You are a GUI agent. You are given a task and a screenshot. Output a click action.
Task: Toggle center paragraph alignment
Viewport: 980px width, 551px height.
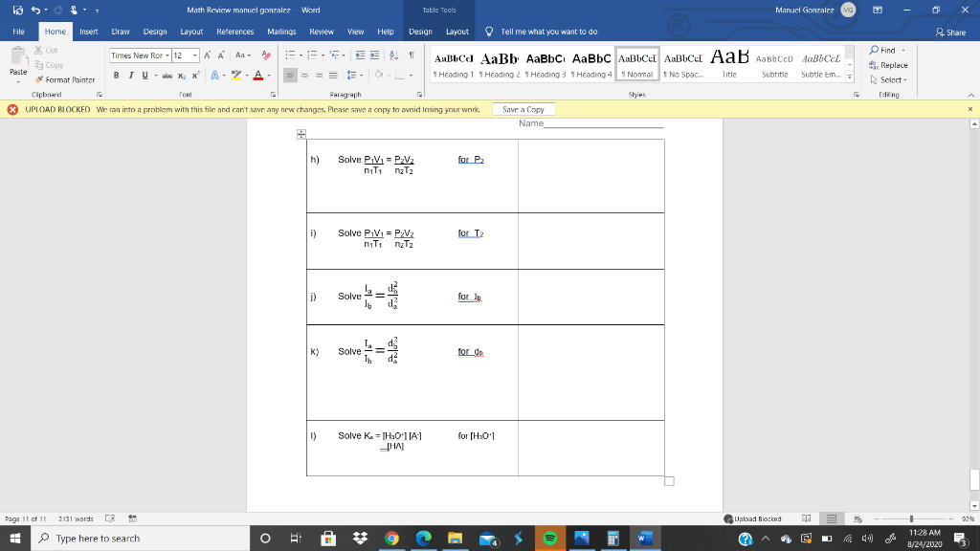(305, 75)
